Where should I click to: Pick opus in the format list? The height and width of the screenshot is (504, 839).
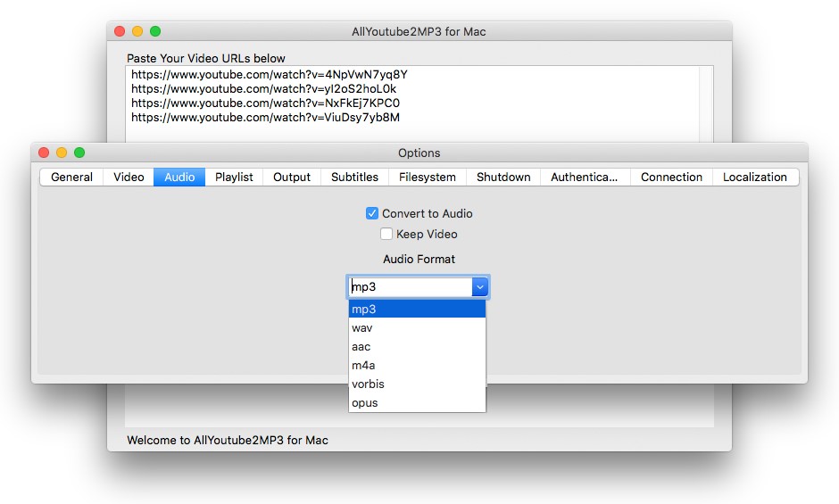(417, 402)
